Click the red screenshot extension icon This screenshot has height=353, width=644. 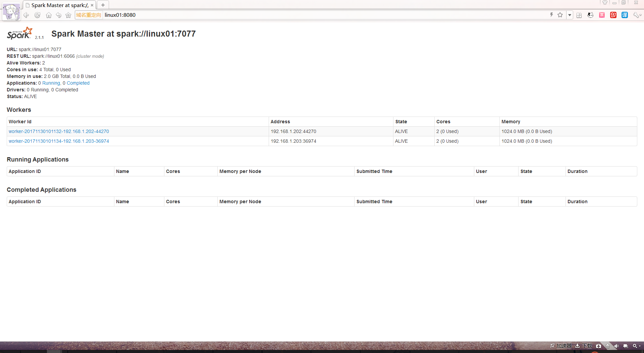[613, 15]
